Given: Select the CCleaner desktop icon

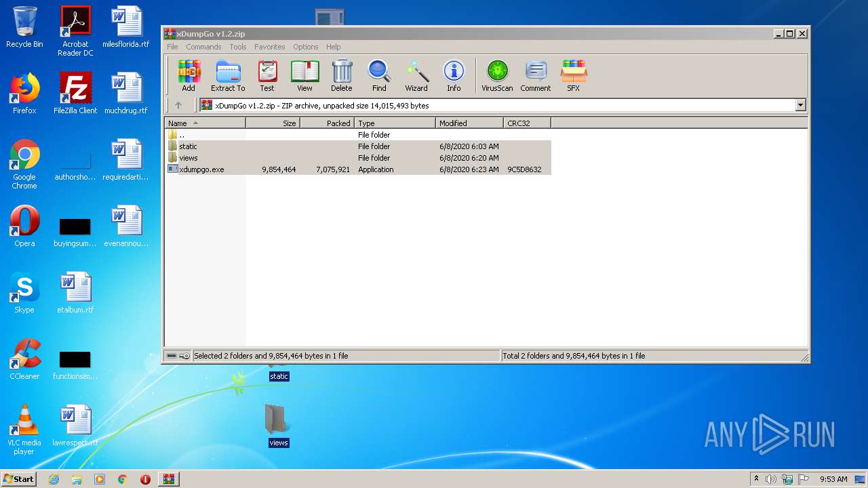Looking at the screenshot, I should [x=24, y=359].
